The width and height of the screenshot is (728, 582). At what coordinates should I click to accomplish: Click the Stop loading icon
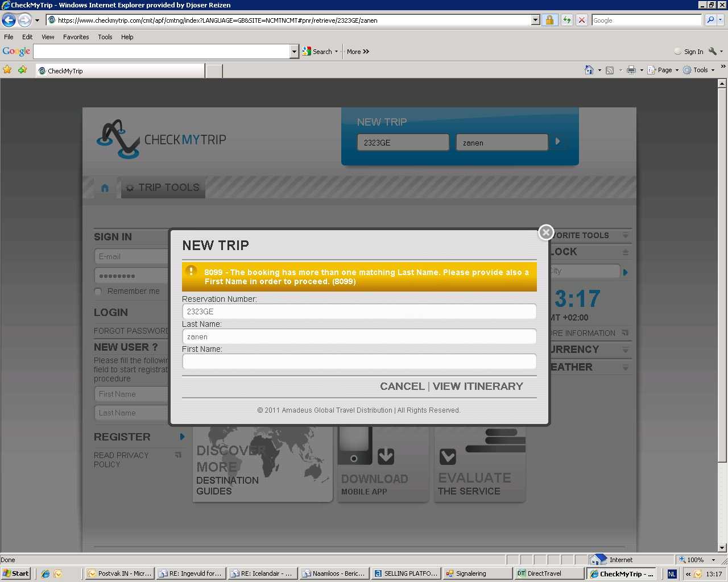pyautogui.click(x=582, y=20)
